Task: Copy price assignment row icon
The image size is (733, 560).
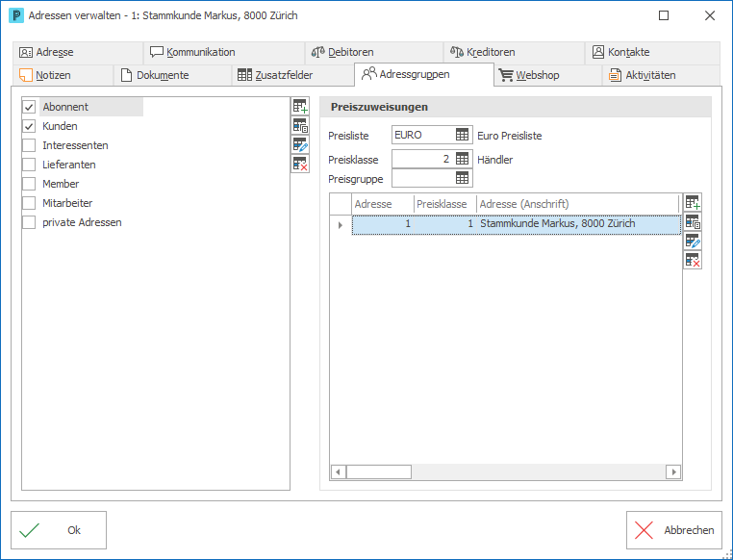Action: point(693,221)
